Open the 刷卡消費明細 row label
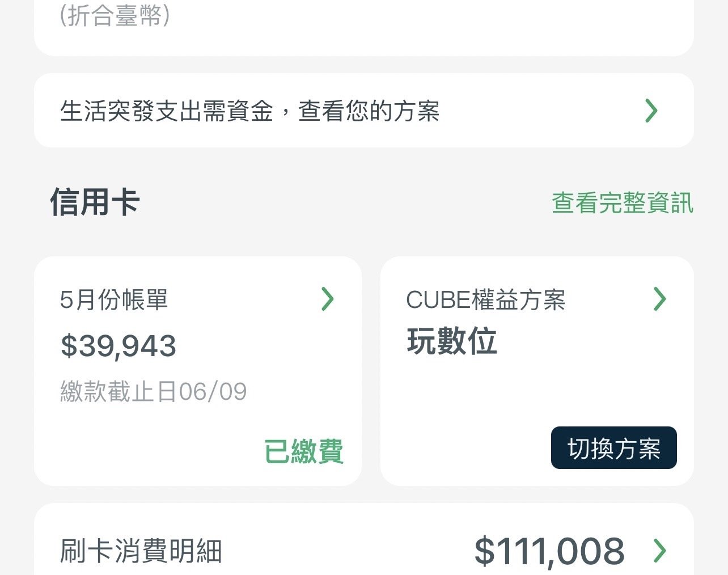The height and width of the screenshot is (575, 728). tap(141, 551)
